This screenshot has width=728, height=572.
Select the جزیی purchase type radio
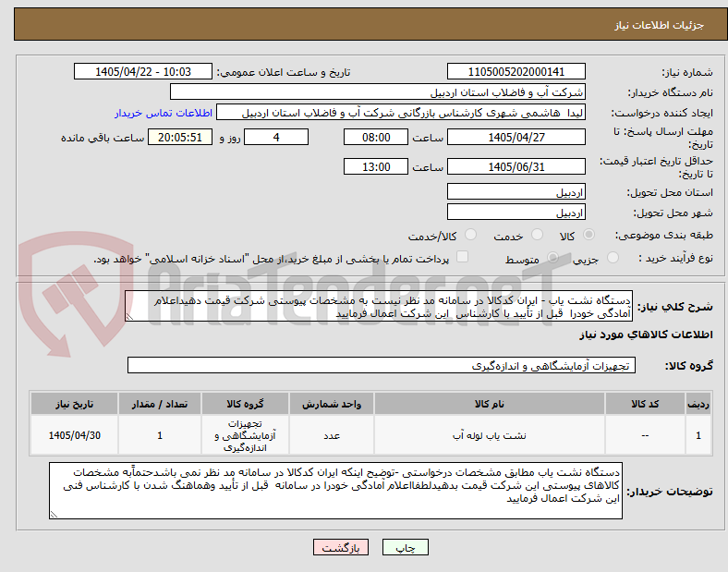click(613, 258)
